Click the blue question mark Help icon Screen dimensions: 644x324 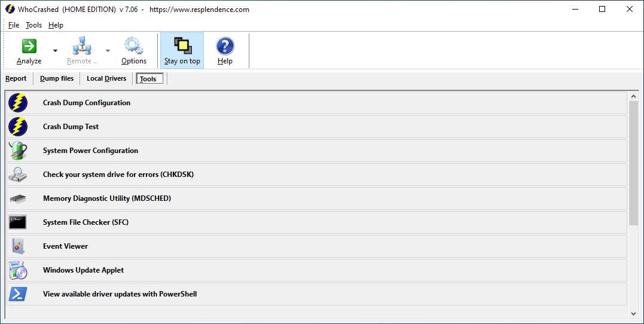(225, 46)
